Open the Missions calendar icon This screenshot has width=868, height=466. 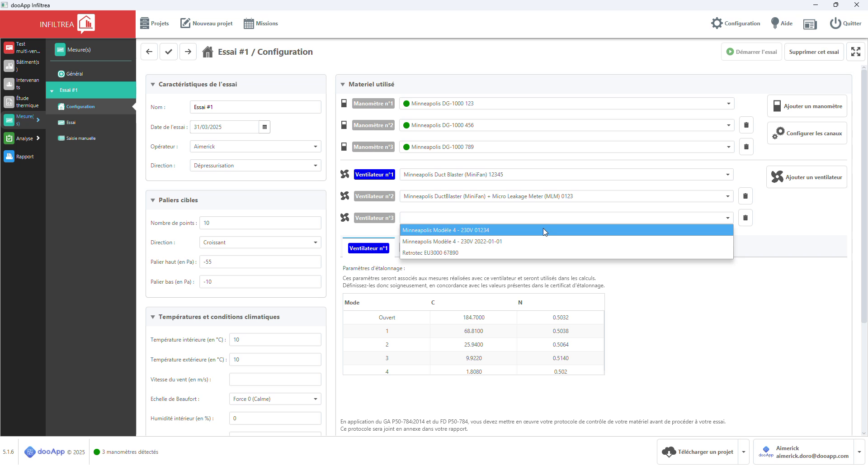coord(249,24)
